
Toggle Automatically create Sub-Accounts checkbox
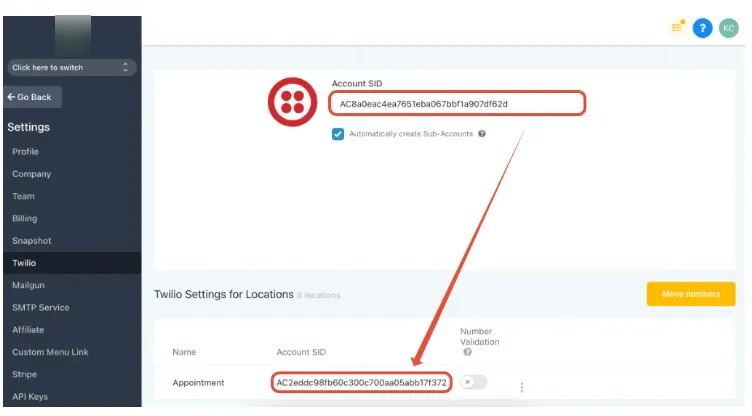[x=338, y=134]
